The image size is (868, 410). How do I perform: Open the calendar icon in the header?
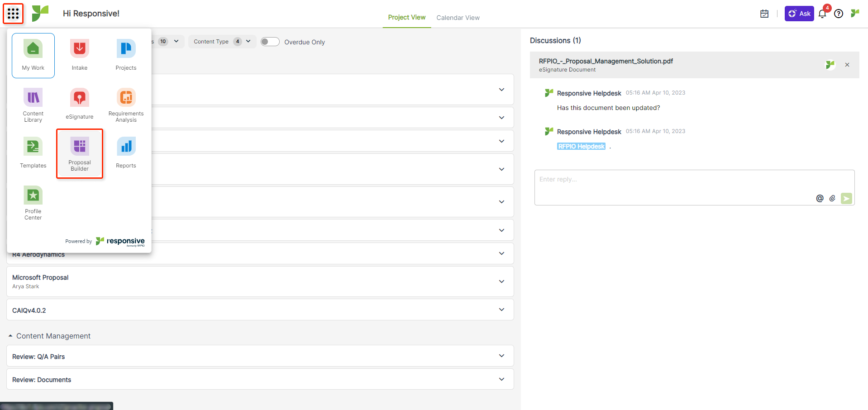764,14
